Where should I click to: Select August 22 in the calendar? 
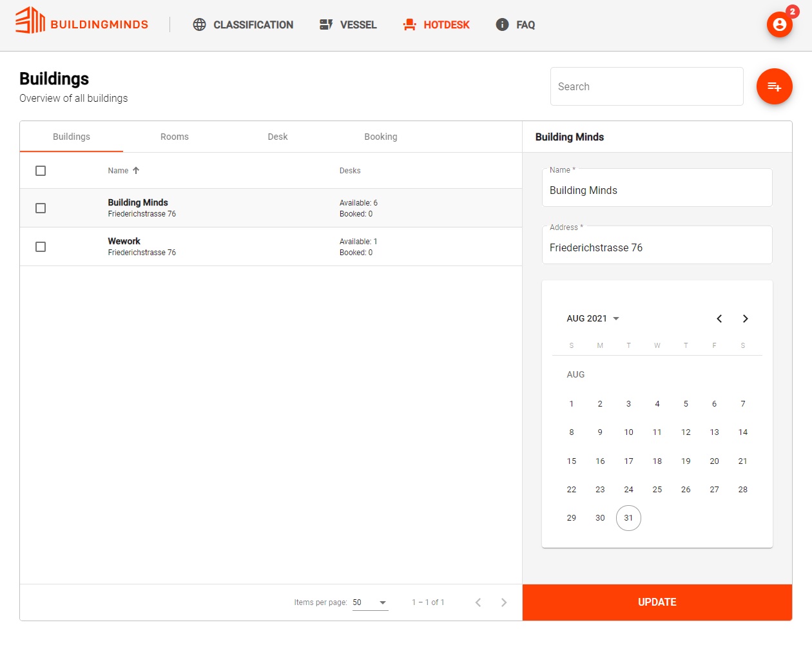(572, 490)
